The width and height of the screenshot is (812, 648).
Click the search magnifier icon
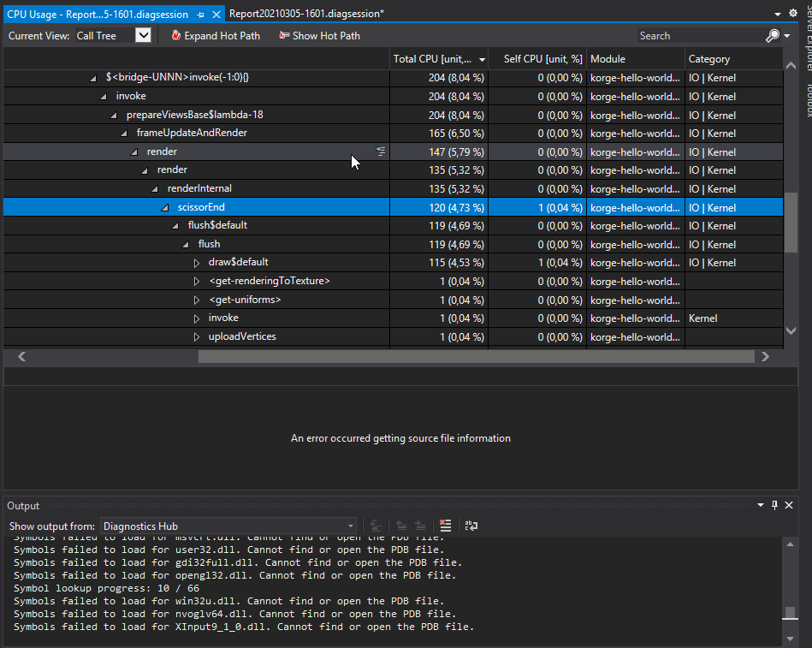tap(773, 36)
